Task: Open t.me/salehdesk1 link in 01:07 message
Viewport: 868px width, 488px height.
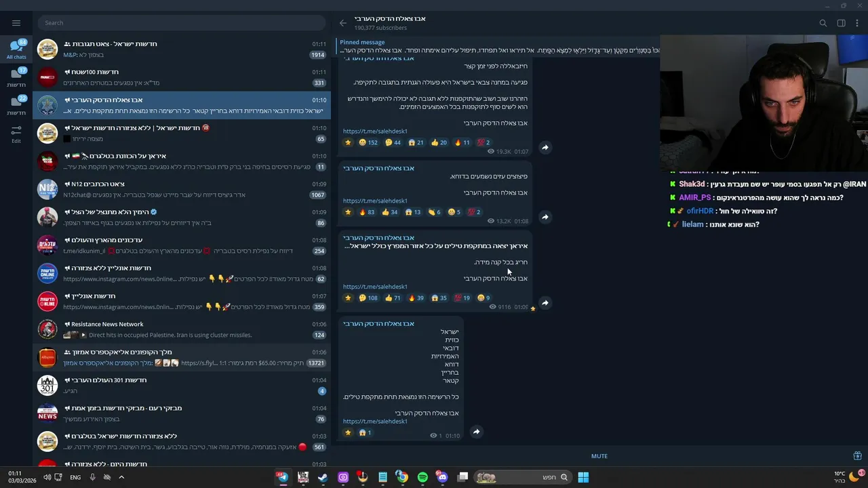Action: coord(375,131)
